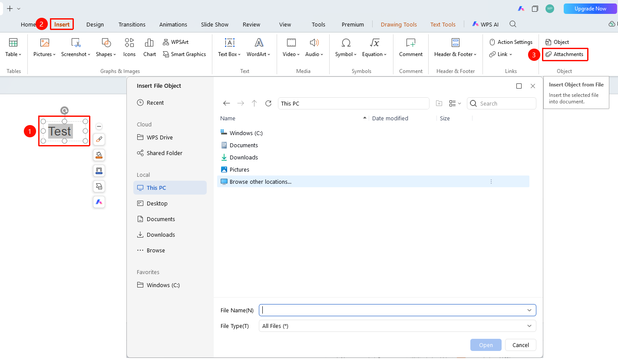Select Shared Folder under Cloud
The image size is (618, 364).
tap(160, 153)
